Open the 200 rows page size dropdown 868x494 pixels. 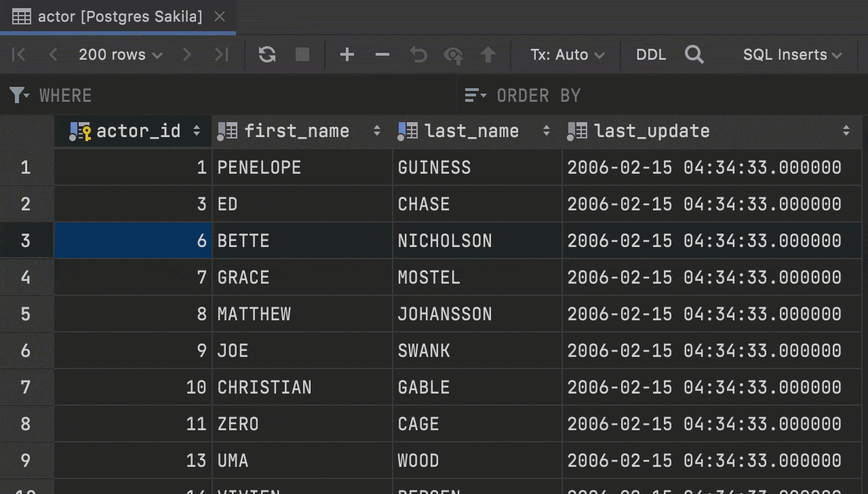tap(120, 55)
